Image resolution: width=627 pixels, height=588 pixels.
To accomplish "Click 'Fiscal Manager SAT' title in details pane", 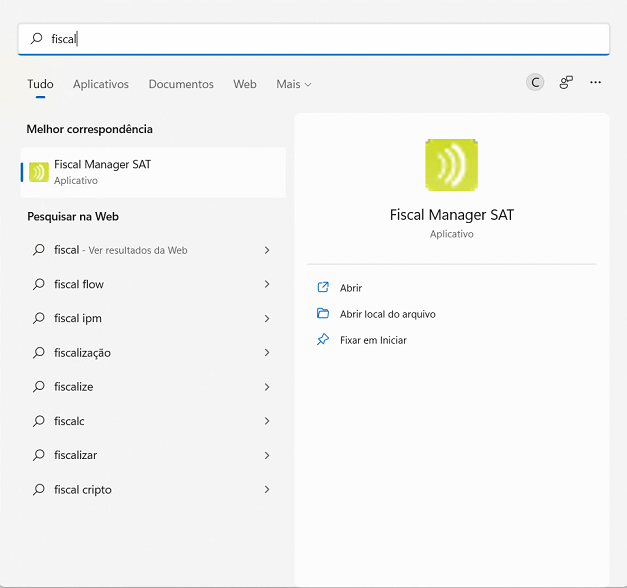I will pyautogui.click(x=451, y=215).
